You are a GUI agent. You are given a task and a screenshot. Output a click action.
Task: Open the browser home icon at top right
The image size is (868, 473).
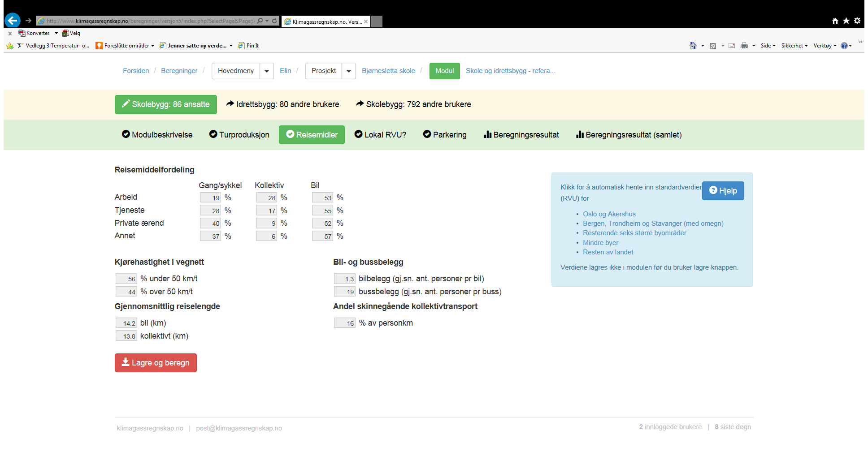[x=835, y=21]
